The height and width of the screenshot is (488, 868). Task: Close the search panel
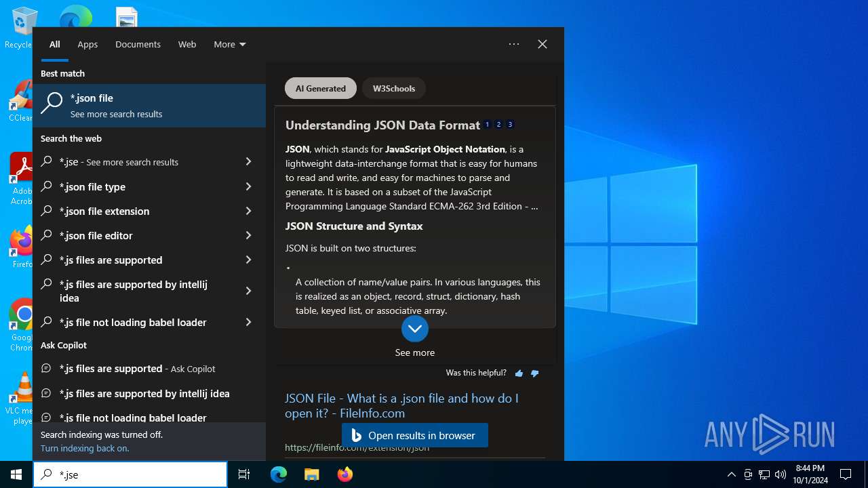(542, 44)
